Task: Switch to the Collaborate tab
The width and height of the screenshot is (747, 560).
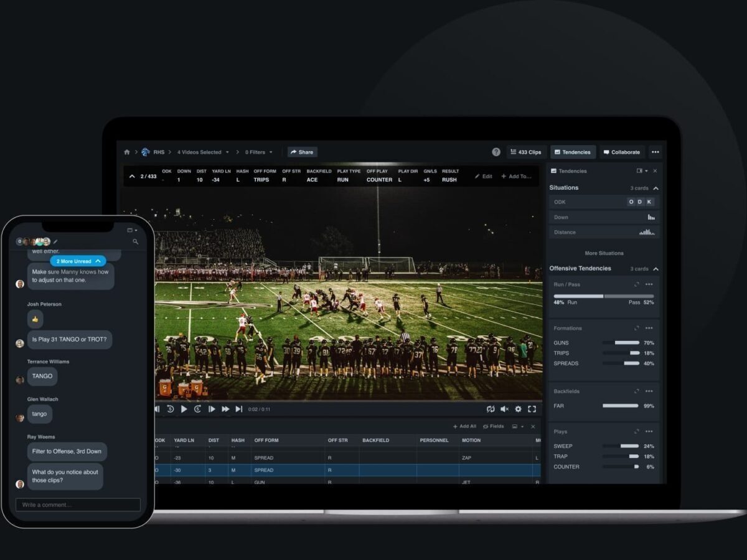Action: 622,151
